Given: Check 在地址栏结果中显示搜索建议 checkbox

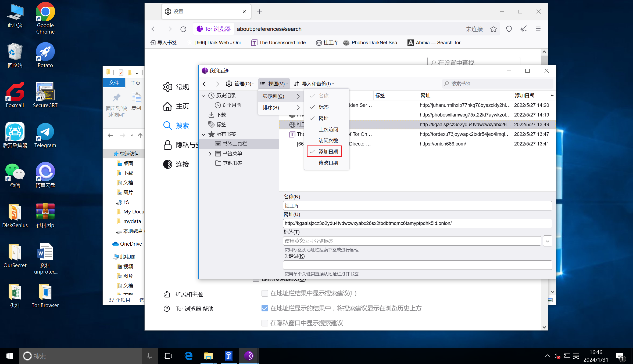Looking at the screenshot, I should click(264, 293).
